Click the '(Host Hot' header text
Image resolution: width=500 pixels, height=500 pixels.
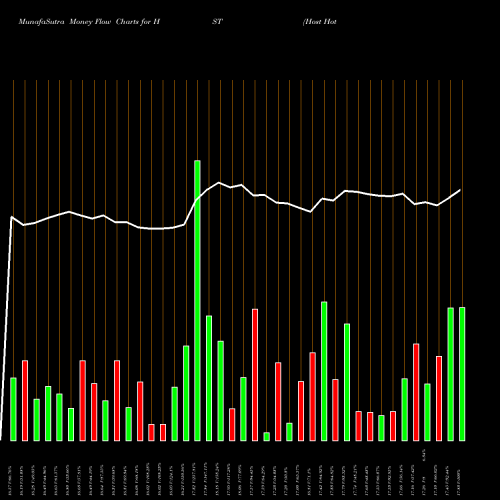tap(320, 22)
